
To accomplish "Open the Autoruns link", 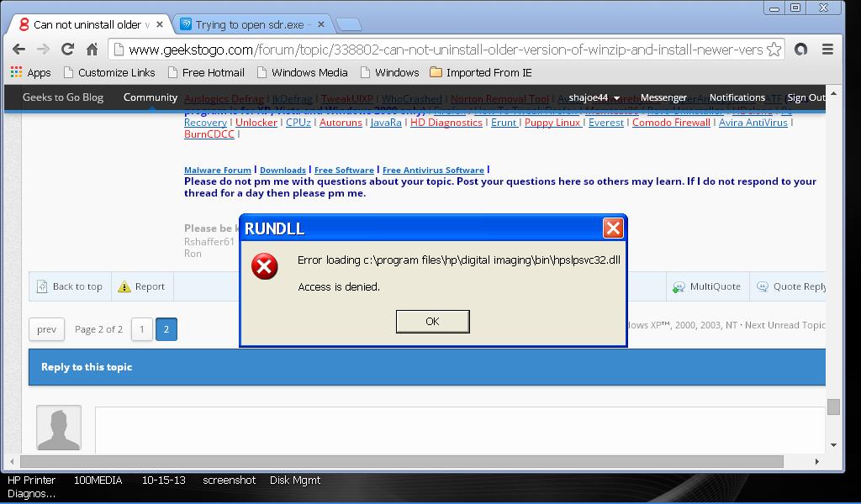I will pyautogui.click(x=341, y=123).
